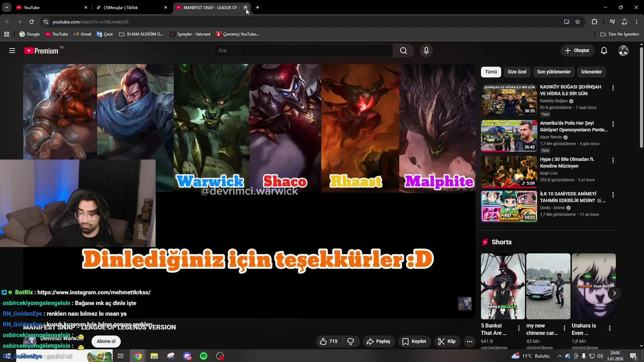This screenshot has width=644, height=362.
Task: Open menu for İlk 10 Saniyede Animeyi video
Action: tap(613, 195)
